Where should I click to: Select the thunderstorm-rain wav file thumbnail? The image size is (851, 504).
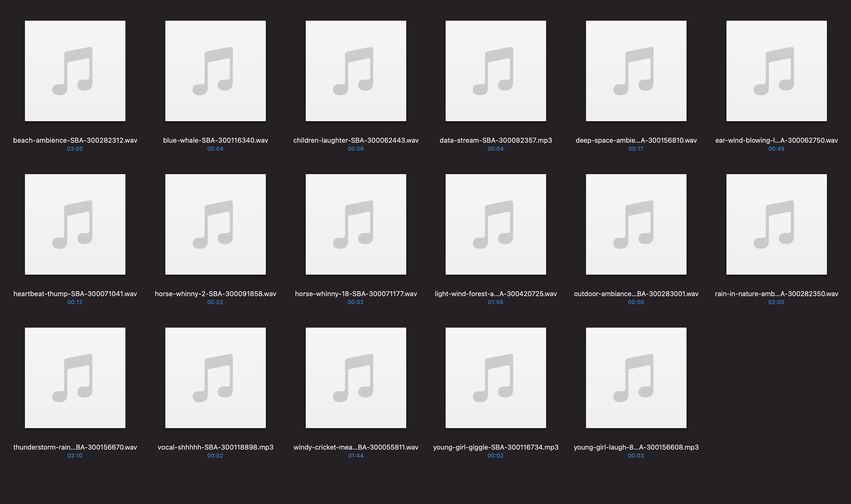75,378
